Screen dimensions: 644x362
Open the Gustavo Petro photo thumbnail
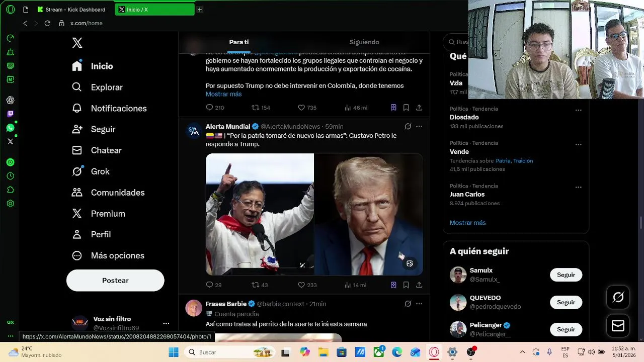(x=260, y=214)
